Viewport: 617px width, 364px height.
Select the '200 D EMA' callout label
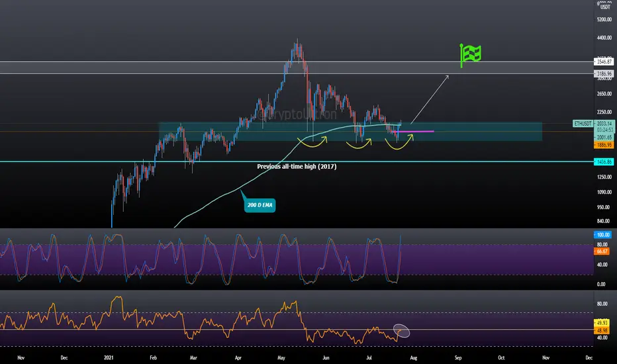[x=260, y=205]
